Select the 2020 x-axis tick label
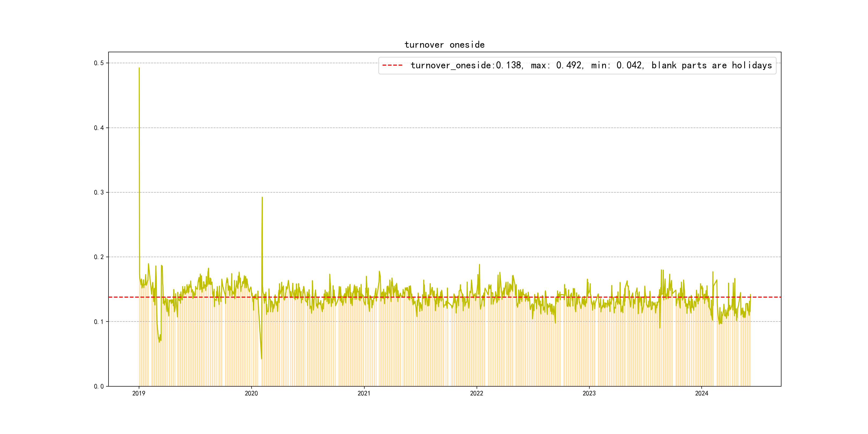The height and width of the screenshot is (434, 868). tap(251, 393)
